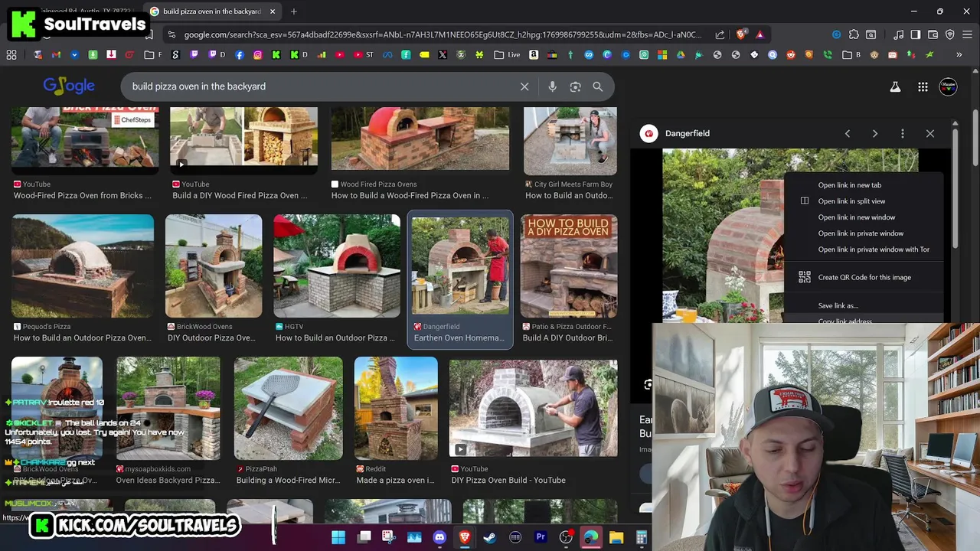
Task: Select the HGTV red oven thumbnail
Action: [337, 266]
